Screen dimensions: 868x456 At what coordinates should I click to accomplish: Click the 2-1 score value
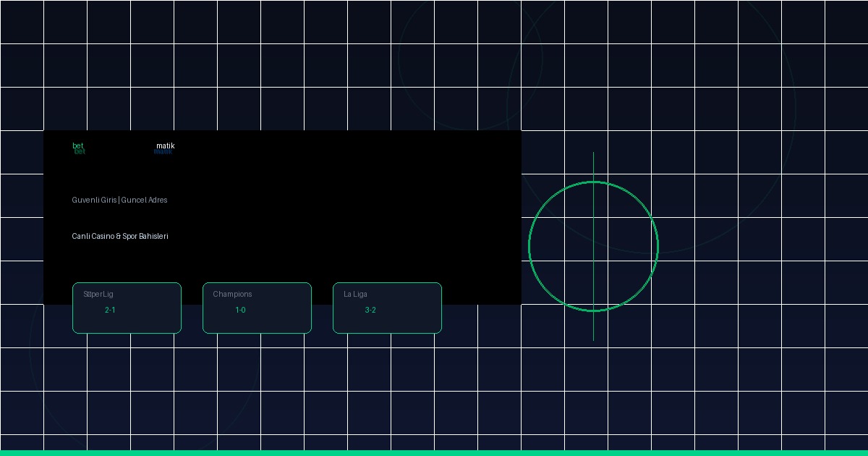pyautogui.click(x=110, y=310)
